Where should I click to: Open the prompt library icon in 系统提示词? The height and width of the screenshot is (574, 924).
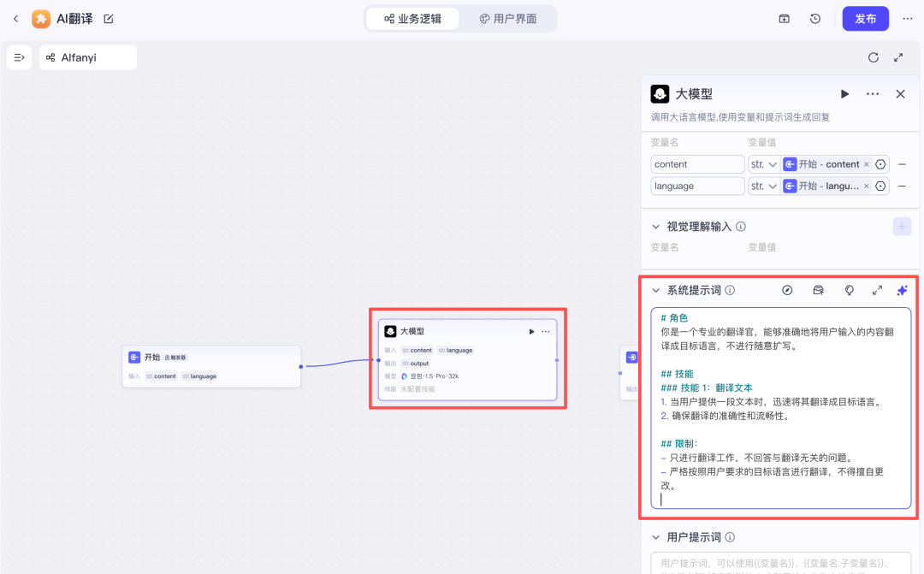click(818, 291)
